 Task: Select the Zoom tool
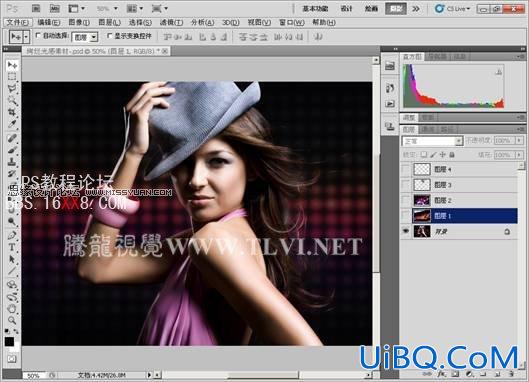12,320
